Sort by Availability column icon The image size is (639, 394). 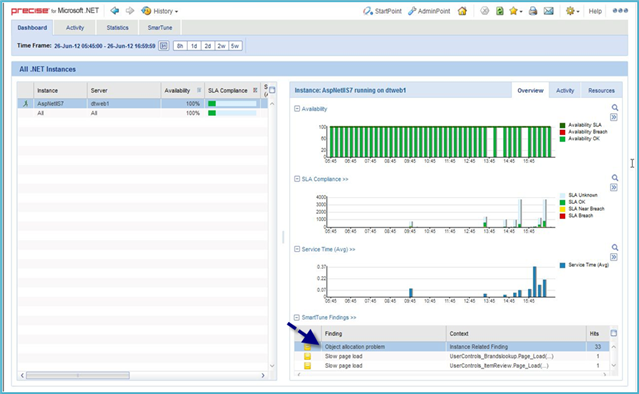(x=199, y=90)
